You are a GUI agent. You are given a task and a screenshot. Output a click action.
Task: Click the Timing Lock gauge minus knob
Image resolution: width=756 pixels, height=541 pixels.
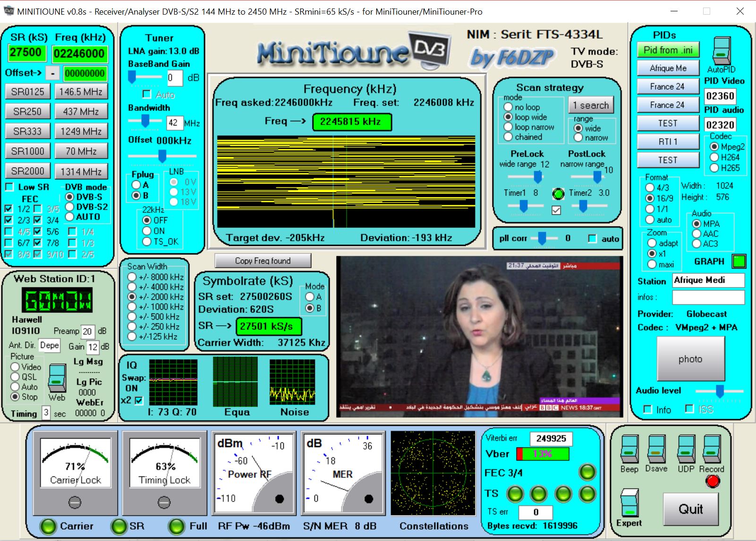(x=164, y=502)
